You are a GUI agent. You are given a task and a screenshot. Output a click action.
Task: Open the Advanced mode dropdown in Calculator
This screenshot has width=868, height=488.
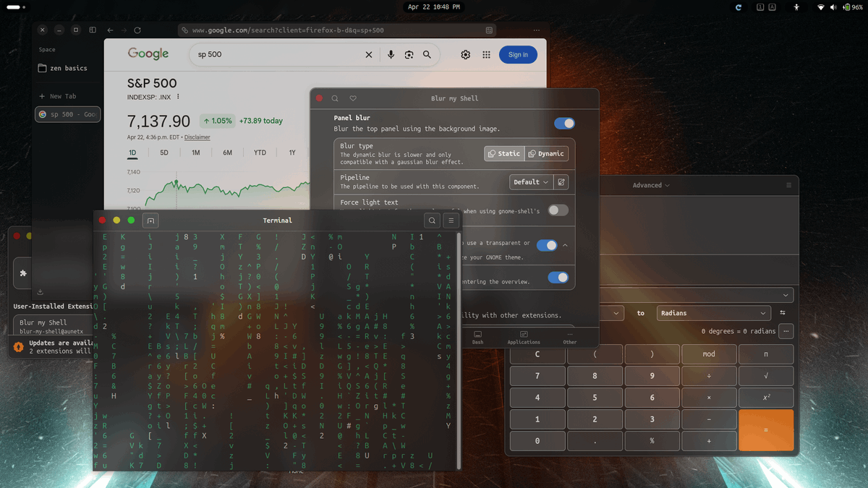[x=651, y=185]
